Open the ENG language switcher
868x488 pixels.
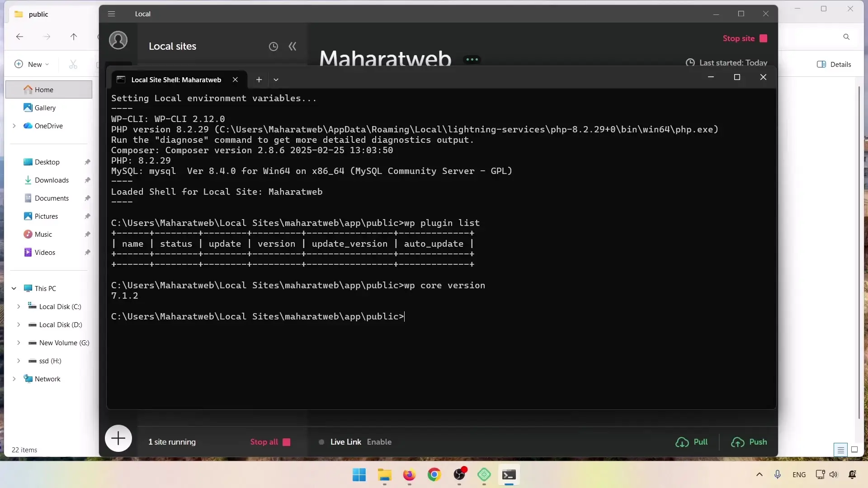799,474
